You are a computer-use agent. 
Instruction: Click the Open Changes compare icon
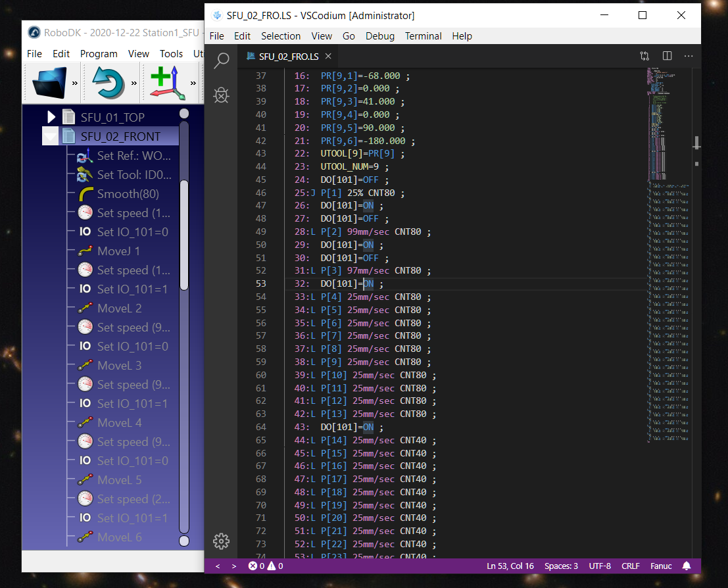[644, 57]
